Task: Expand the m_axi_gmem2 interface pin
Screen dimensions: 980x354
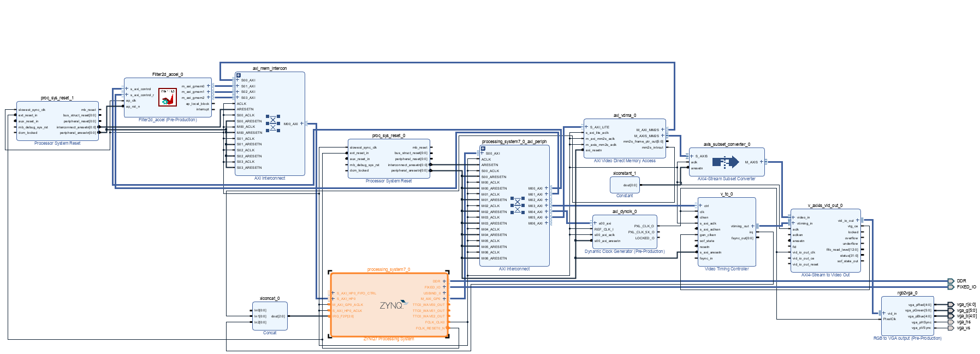Action: [x=208, y=98]
